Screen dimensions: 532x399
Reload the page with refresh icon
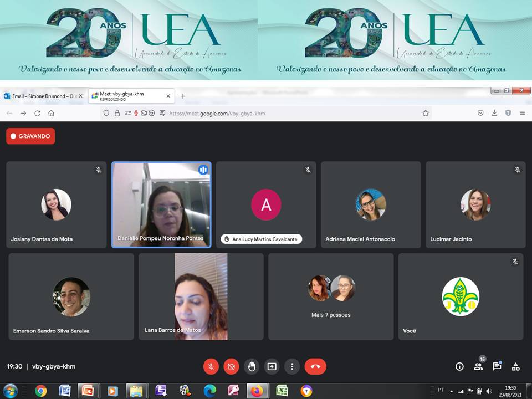(37, 113)
